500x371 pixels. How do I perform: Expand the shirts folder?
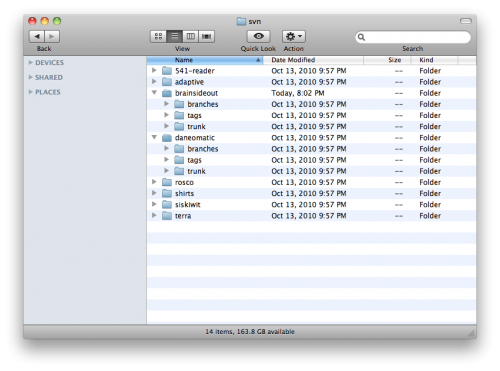pyautogui.click(x=154, y=193)
